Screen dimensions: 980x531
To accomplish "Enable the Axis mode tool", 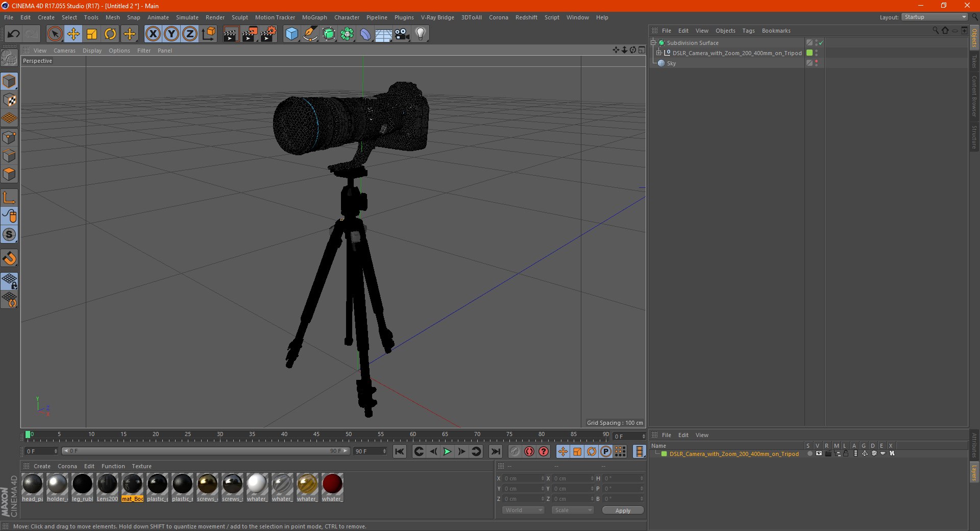I will point(9,198).
